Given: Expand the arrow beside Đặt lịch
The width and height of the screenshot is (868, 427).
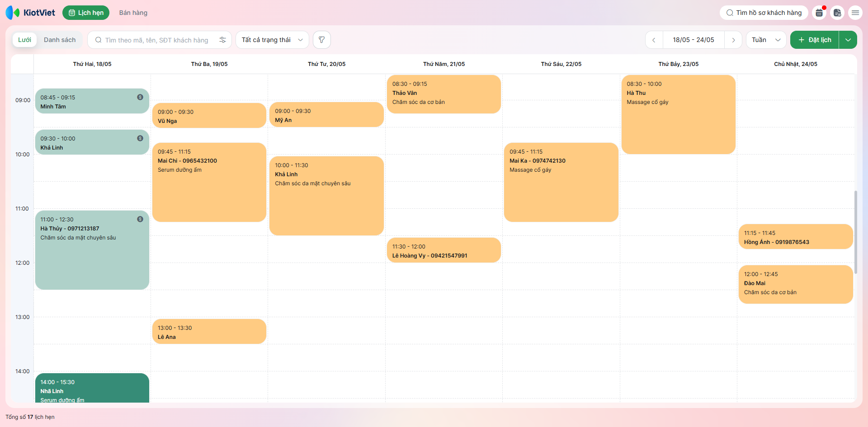Looking at the screenshot, I should [848, 40].
